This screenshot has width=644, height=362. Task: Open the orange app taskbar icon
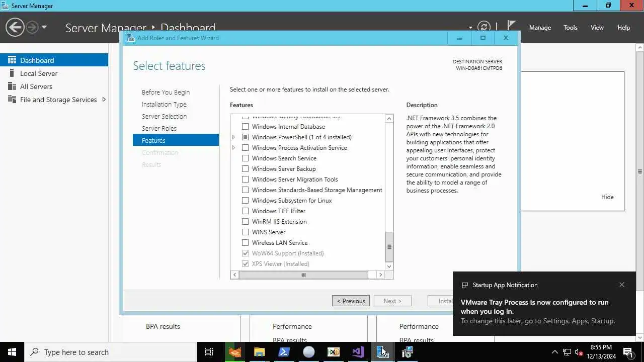click(x=235, y=352)
